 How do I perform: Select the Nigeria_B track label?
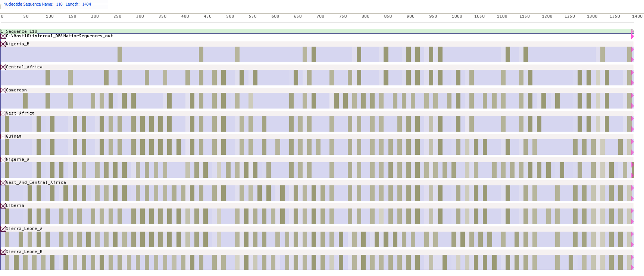coord(18,44)
